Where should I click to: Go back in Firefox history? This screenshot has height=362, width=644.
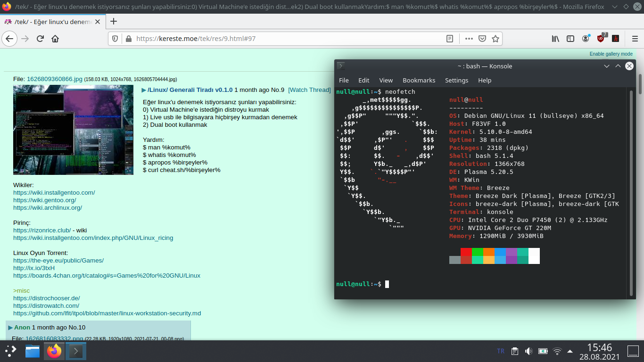[10, 39]
